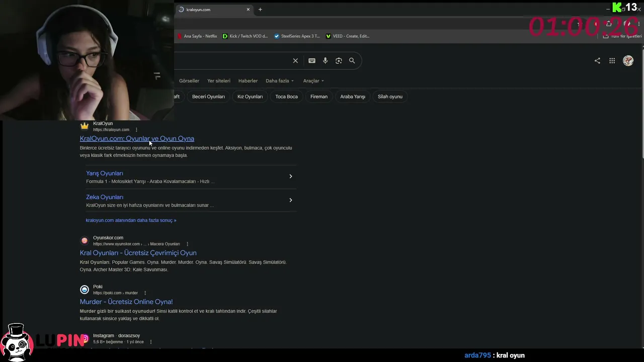Screen dimensions: 644x362
Task: Open the VEED - Create, Edit bookmark
Action: [348, 36]
